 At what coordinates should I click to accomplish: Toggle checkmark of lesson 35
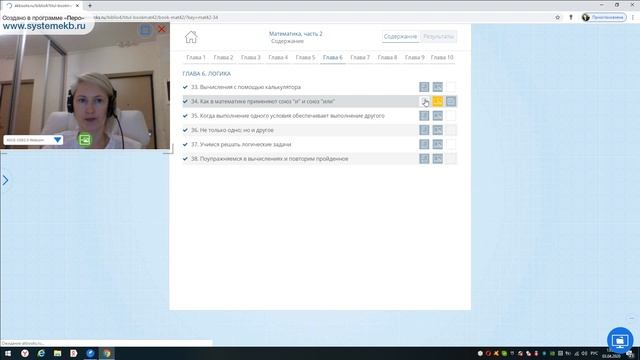pos(185,116)
